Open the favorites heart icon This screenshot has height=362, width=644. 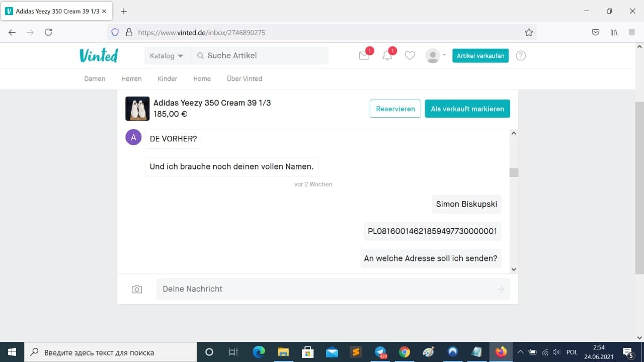pyautogui.click(x=410, y=56)
